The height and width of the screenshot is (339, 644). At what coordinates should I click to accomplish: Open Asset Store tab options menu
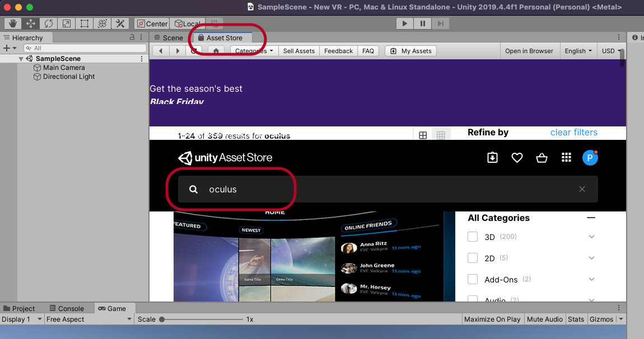tap(619, 37)
